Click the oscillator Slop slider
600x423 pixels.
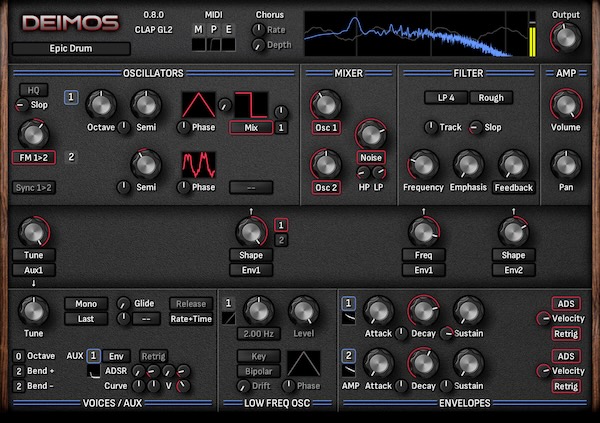pyautogui.click(x=21, y=105)
